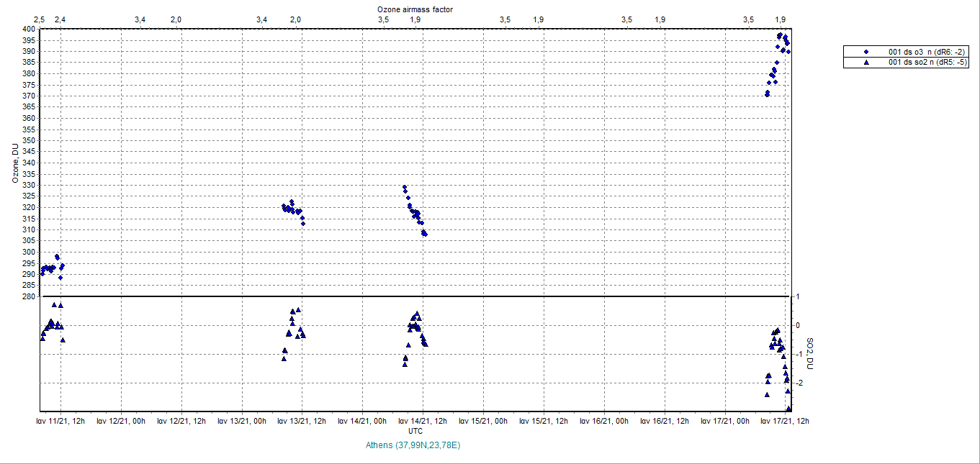980x464 pixels.
Task: Click the o3 diamond marker in legend
Action: pyautogui.click(x=866, y=52)
